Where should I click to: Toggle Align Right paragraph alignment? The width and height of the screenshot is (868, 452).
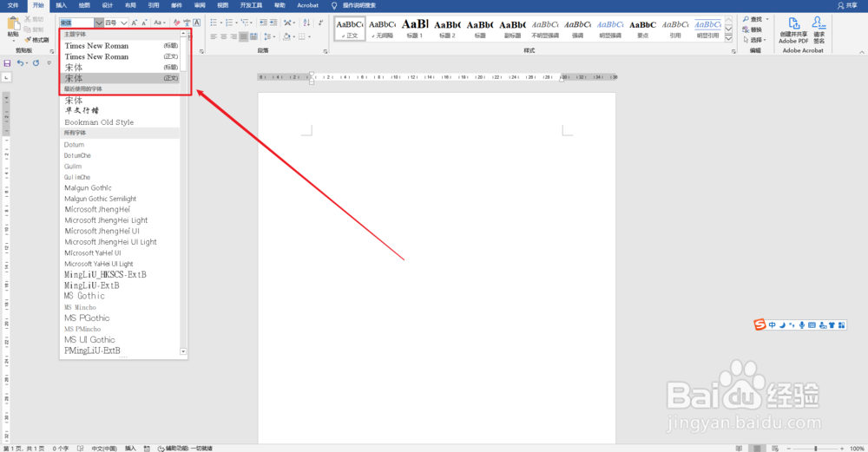click(x=233, y=36)
